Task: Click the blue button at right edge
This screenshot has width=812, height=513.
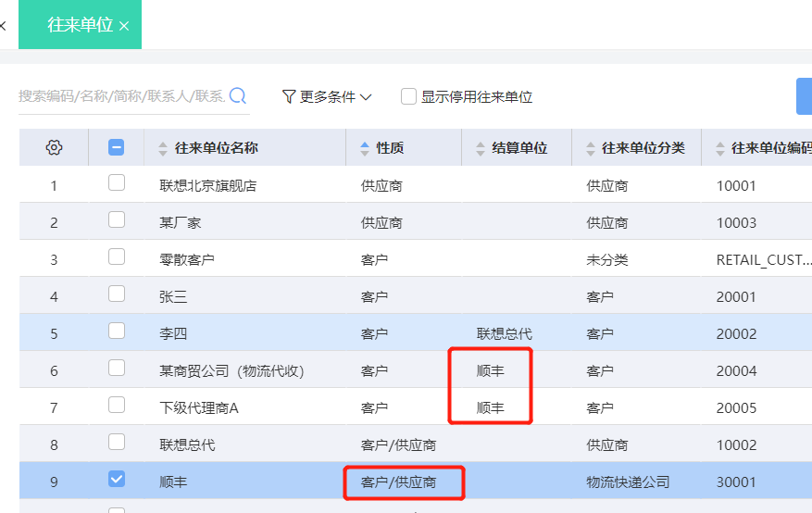Action: point(805,96)
